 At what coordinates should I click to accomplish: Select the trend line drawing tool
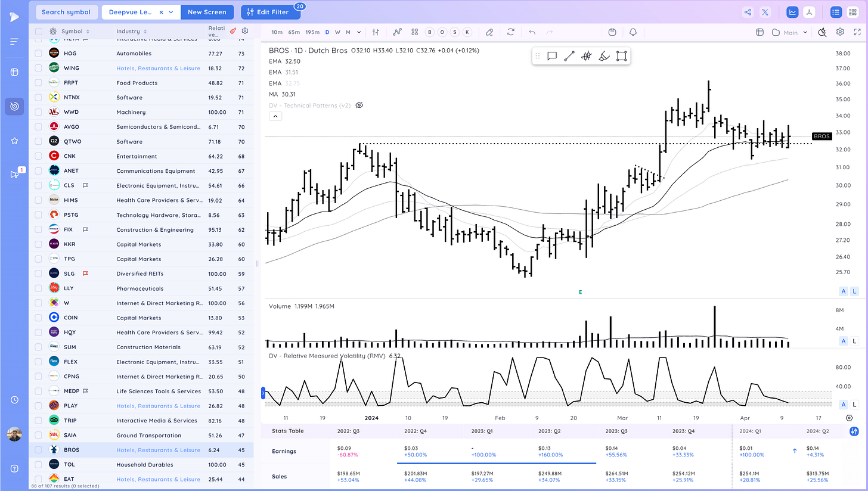[x=569, y=56]
